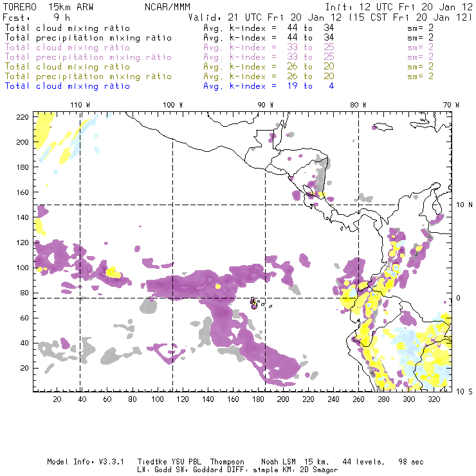476x476 pixels.
Task: Click the 'TORERO 15km ARW' title text
Action: pyautogui.click(x=48, y=7)
